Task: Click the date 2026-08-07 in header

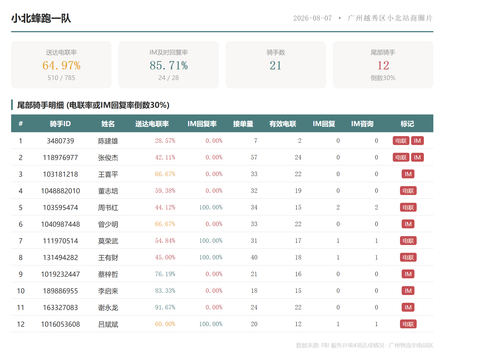Action: (x=312, y=18)
